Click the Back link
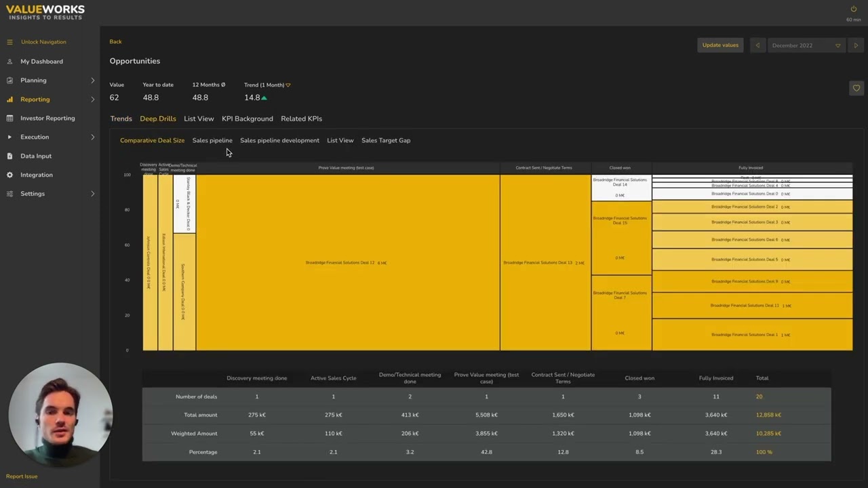The image size is (868, 488). point(116,41)
